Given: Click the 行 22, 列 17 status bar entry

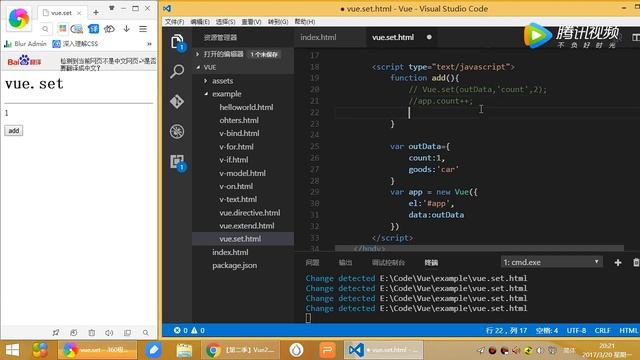Looking at the screenshot, I should click(507, 330).
